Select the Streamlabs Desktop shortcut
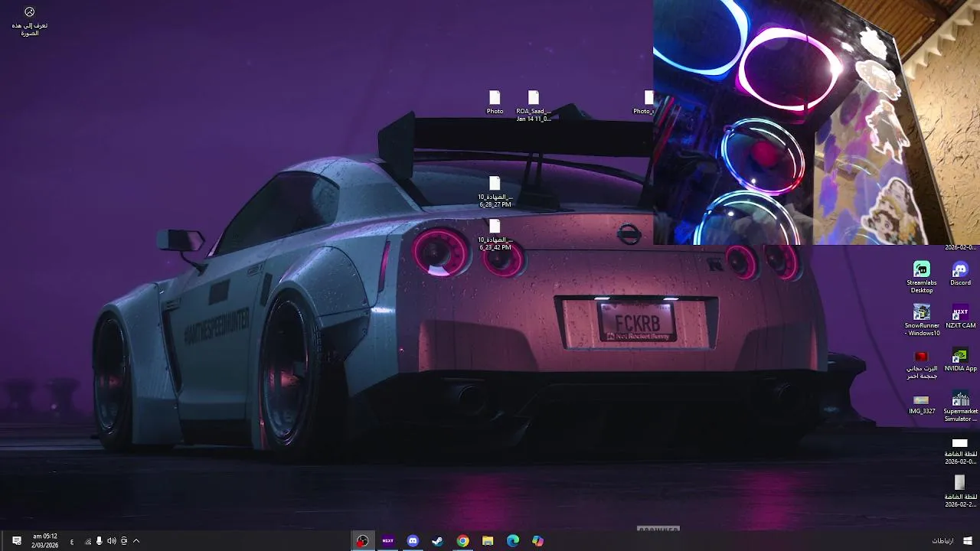980x551 pixels. 922,277
